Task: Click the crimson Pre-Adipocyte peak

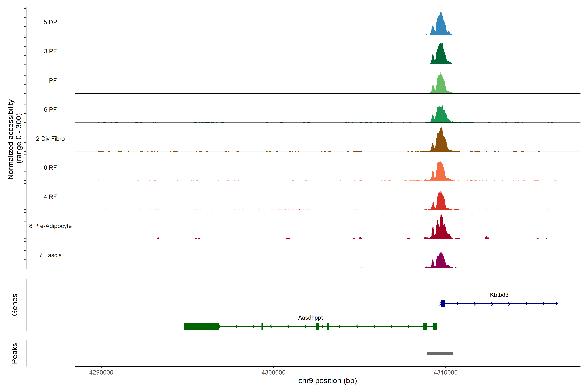Action: pyautogui.click(x=441, y=230)
